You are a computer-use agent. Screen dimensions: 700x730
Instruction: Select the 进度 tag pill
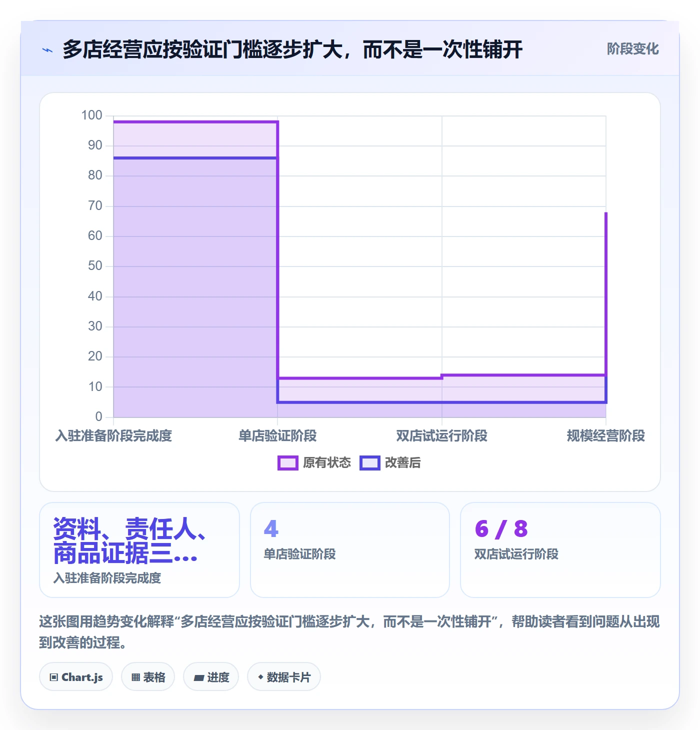click(211, 677)
